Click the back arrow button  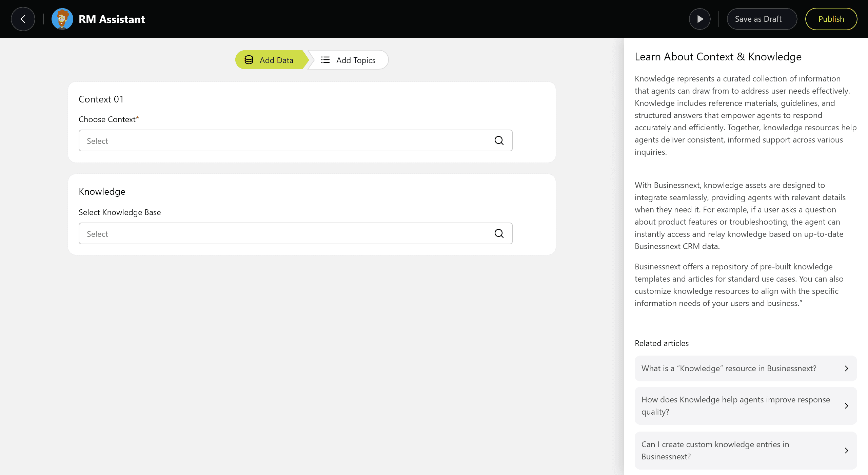pyautogui.click(x=23, y=19)
